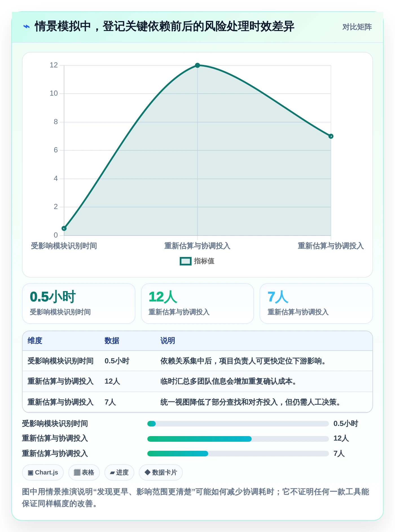Click the 指标值 legend label

204,261
